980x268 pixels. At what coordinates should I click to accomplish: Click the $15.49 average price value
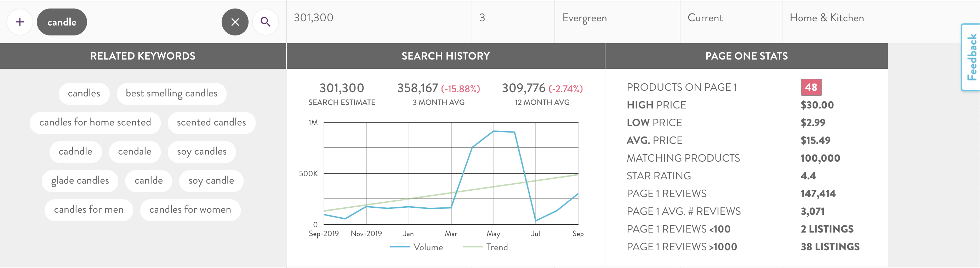[x=815, y=140]
